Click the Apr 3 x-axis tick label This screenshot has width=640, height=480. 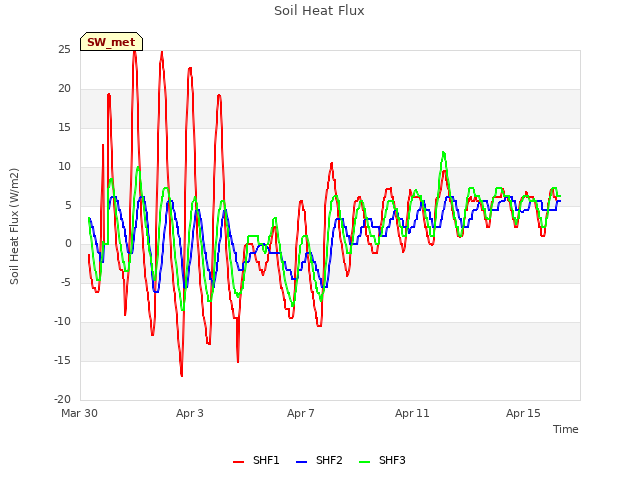[x=190, y=413]
